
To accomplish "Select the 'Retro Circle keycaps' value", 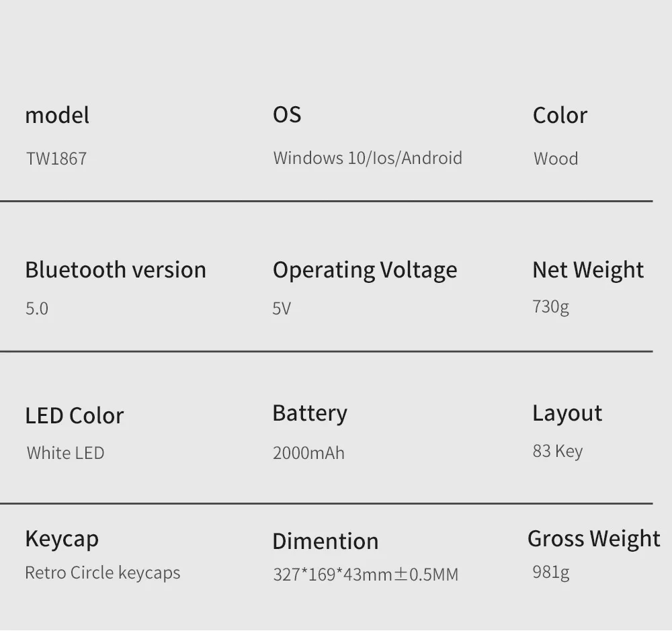I will click(x=103, y=573).
